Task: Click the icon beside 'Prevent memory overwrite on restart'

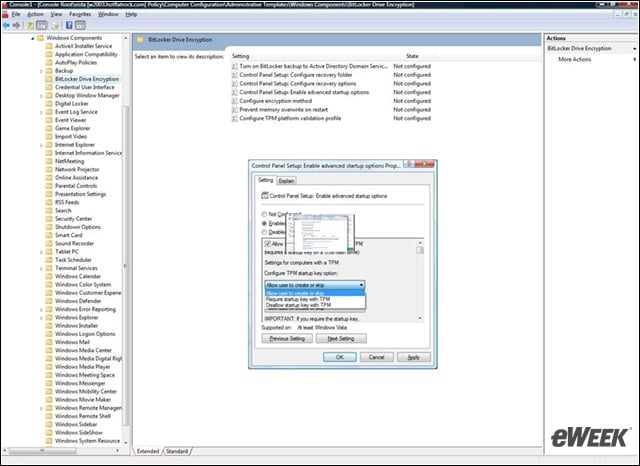Action: (x=235, y=109)
